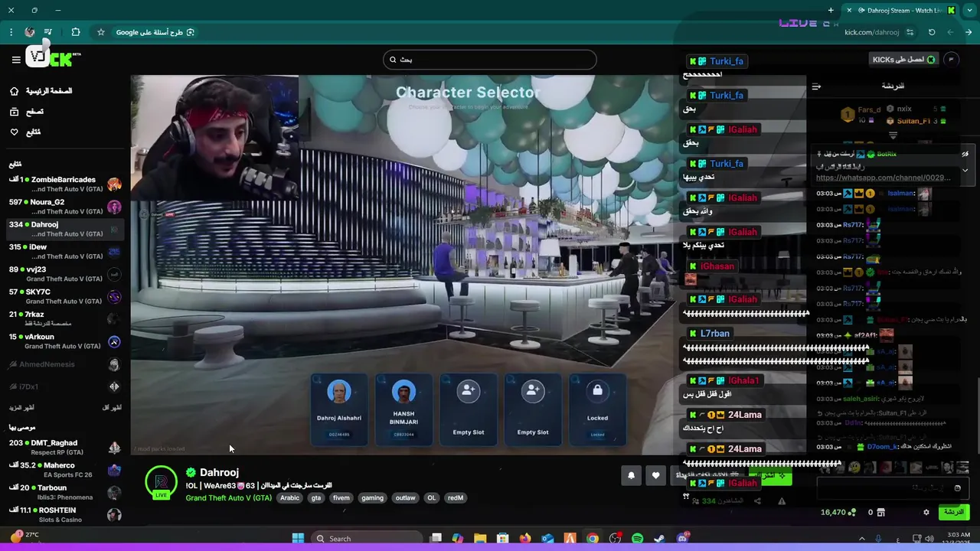Select Dahroj Alshahri character card
980x551 pixels.
click(338, 410)
